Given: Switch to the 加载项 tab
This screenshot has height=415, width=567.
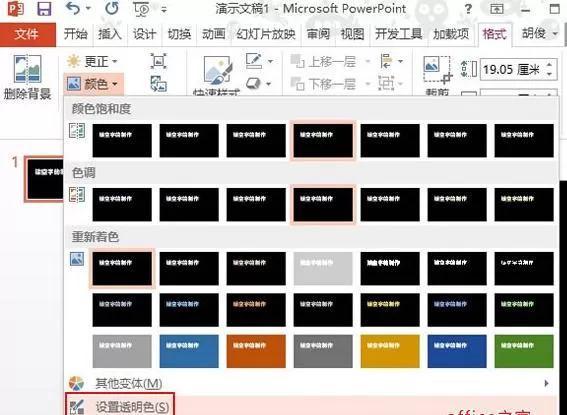Looking at the screenshot, I should click(x=451, y=34).
